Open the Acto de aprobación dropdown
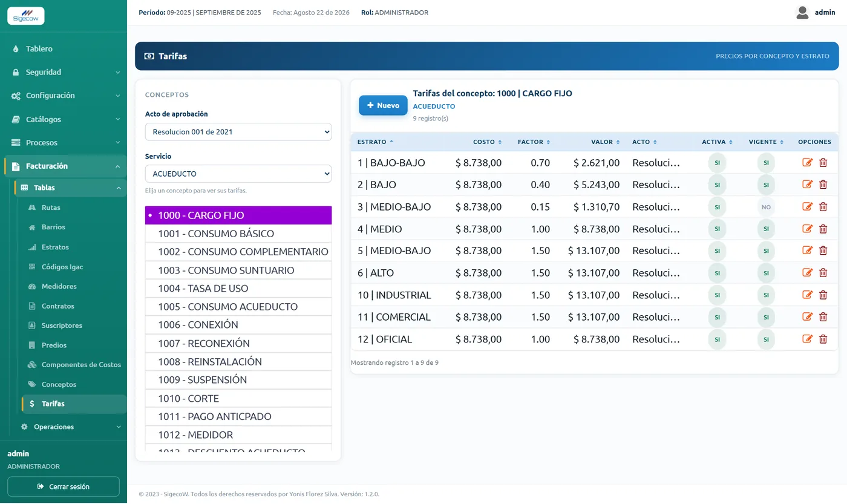 [238, 132]
